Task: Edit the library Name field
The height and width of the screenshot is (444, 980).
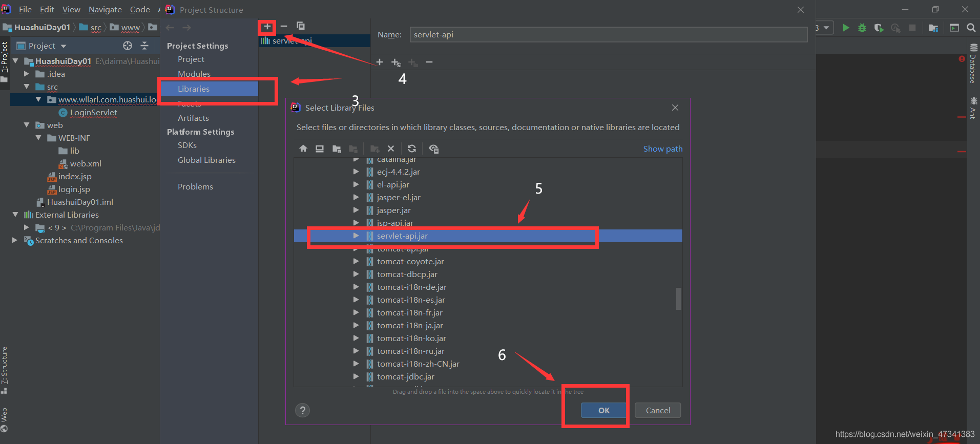Action: point(609,34)
